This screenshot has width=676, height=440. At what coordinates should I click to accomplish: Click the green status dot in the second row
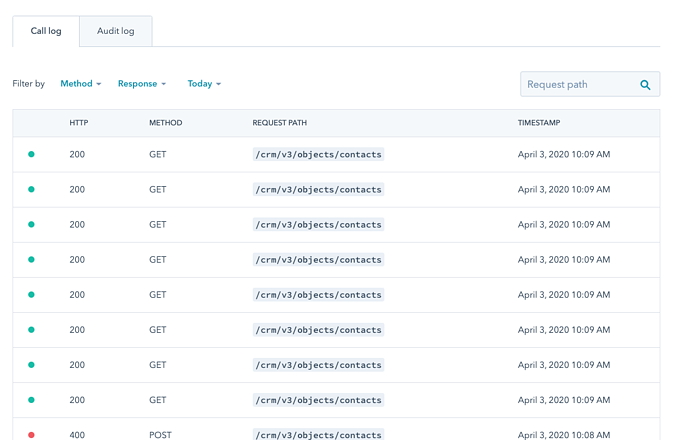pos(31,190)
